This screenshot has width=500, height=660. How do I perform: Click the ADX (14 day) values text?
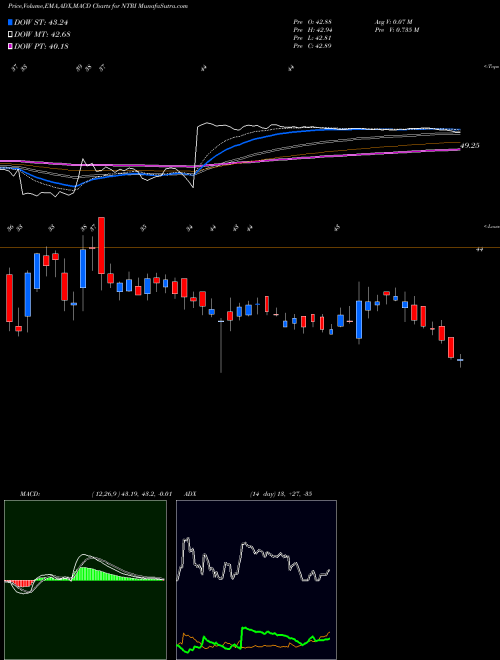280,494
